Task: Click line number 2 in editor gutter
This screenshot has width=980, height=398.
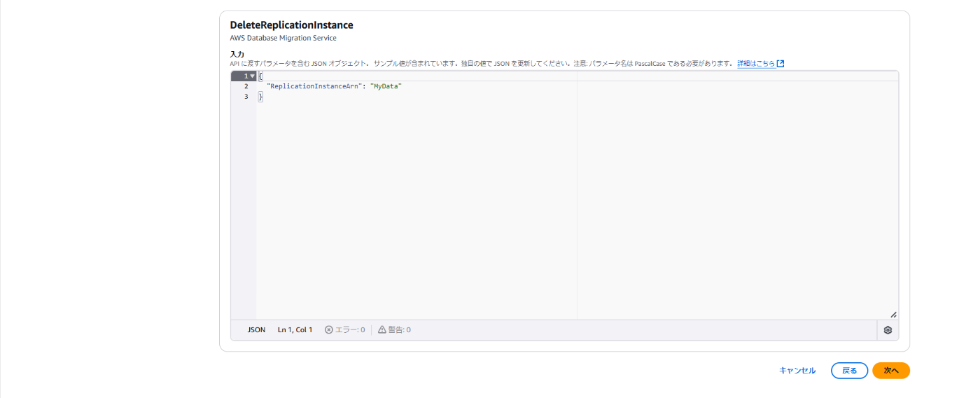Action: [246, 86]
